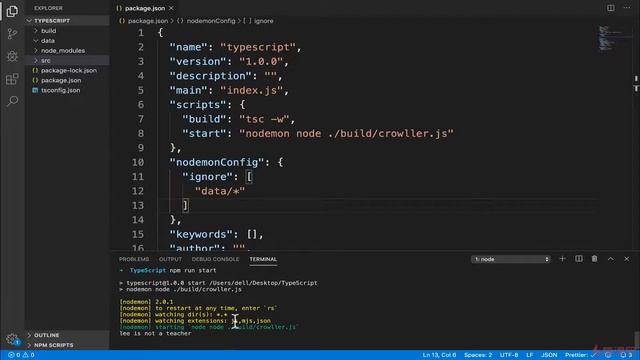The image size is (640, 360).
Task: Maximize the terminal panel
Action: (611, 259)
